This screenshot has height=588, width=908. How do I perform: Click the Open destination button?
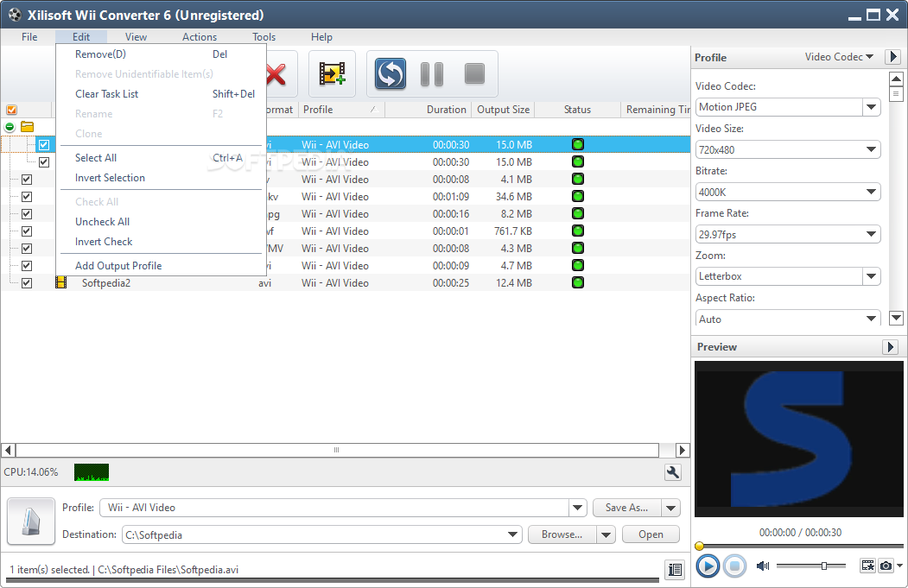click(651, 534)
